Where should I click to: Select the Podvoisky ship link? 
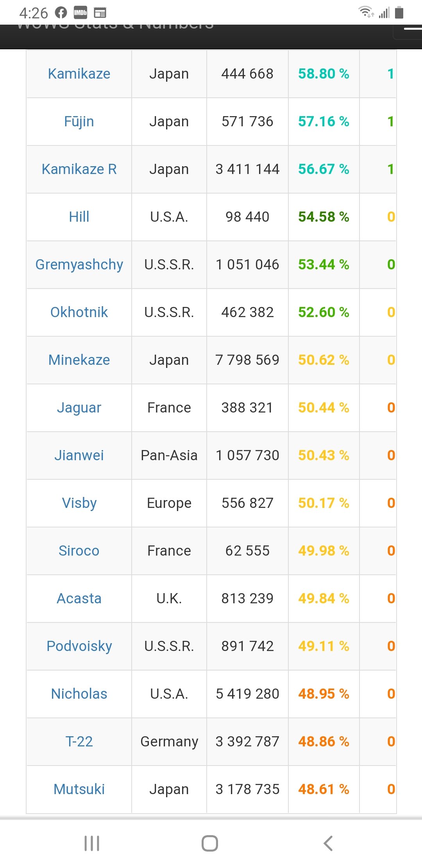79,646
